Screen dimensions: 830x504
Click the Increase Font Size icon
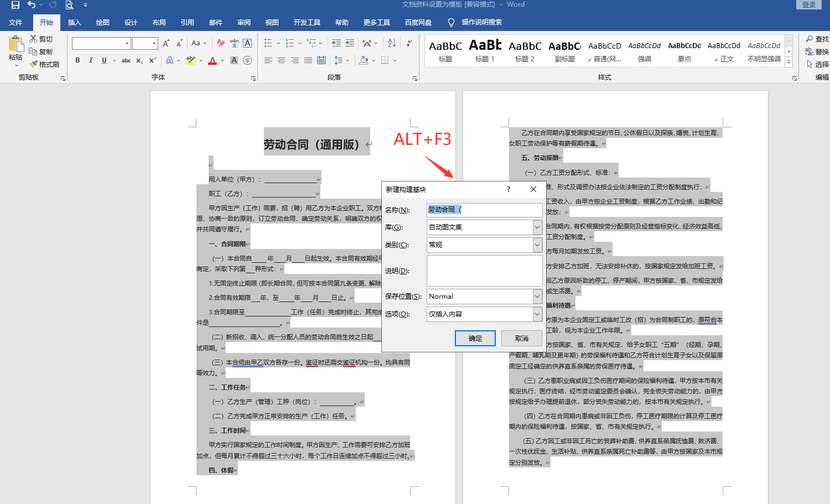tap(165, 43)
